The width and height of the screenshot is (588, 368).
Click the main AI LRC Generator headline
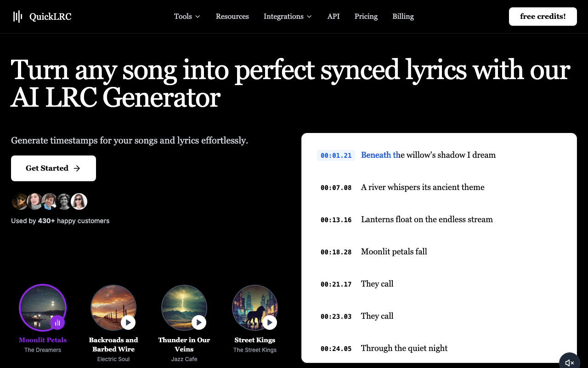click(x=290, y=84)
